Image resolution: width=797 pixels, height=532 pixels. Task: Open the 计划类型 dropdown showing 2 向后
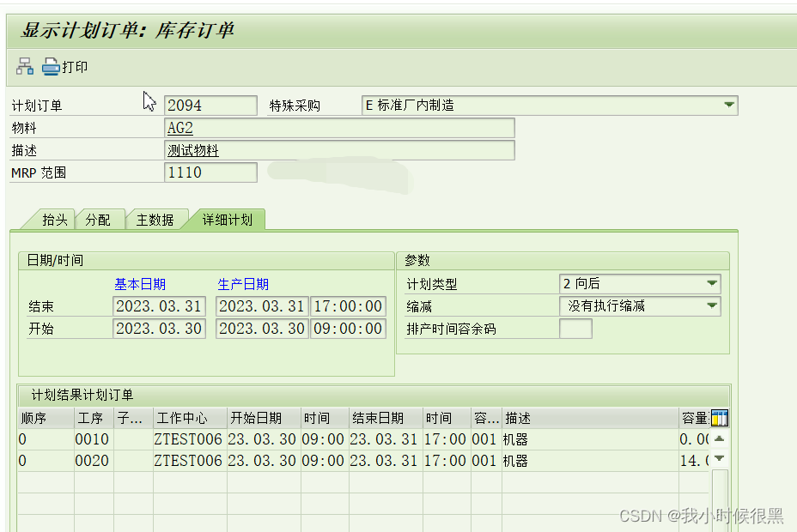[x=712, y=283]
